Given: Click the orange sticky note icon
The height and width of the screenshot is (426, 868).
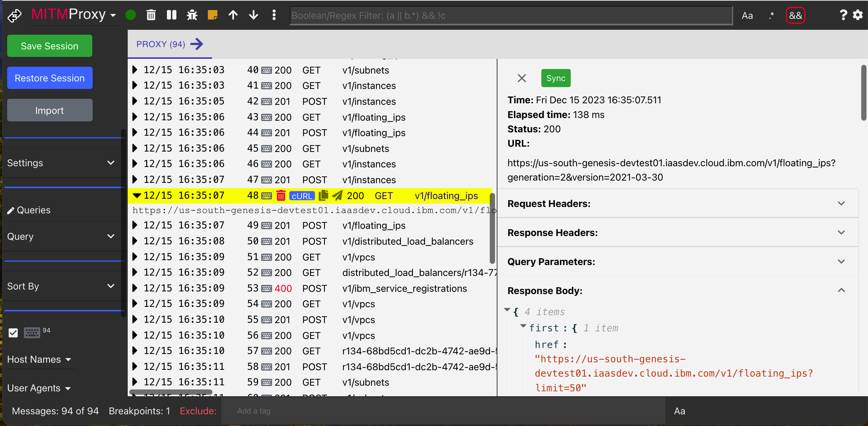Looking at the screenshot, I should click(212, 15).
